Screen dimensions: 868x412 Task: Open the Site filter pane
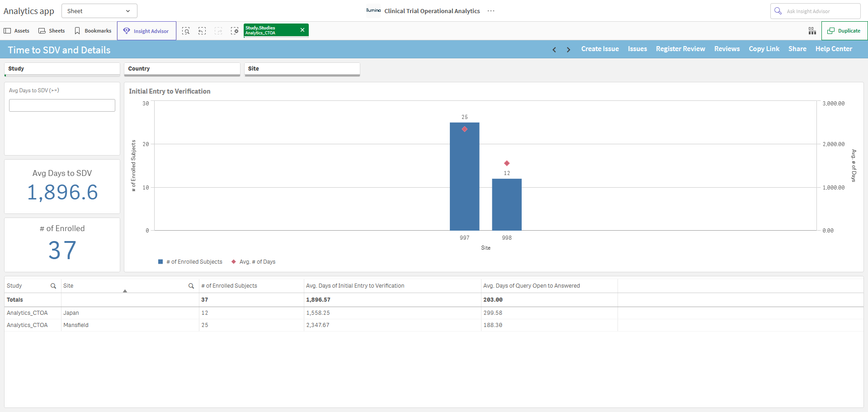[x=302, y=69]
